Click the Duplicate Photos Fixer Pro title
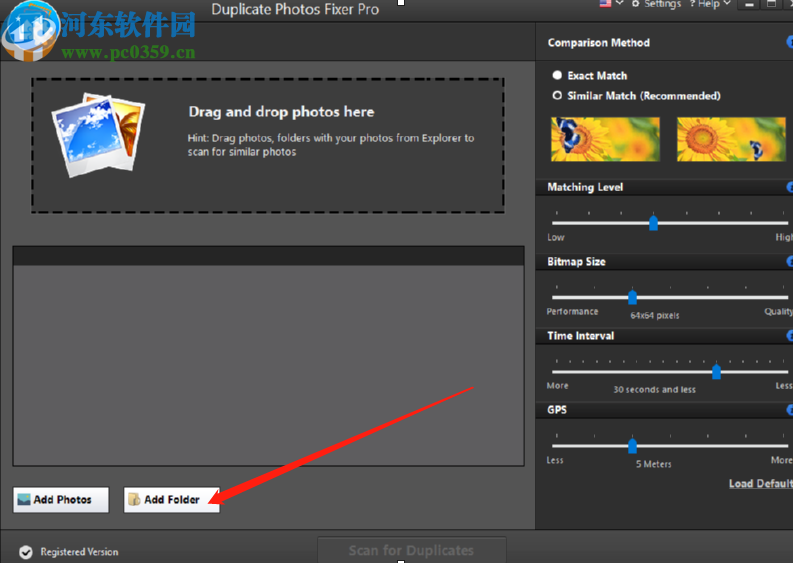The height and width of the screenshot is (563, 793). [295, 9]
